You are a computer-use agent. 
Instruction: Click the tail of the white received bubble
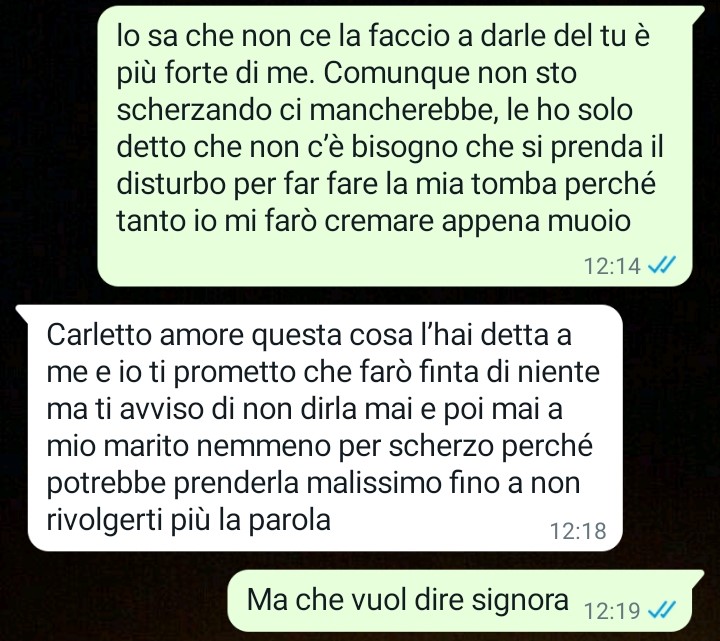pyautogui.click(x=23, y=312)
